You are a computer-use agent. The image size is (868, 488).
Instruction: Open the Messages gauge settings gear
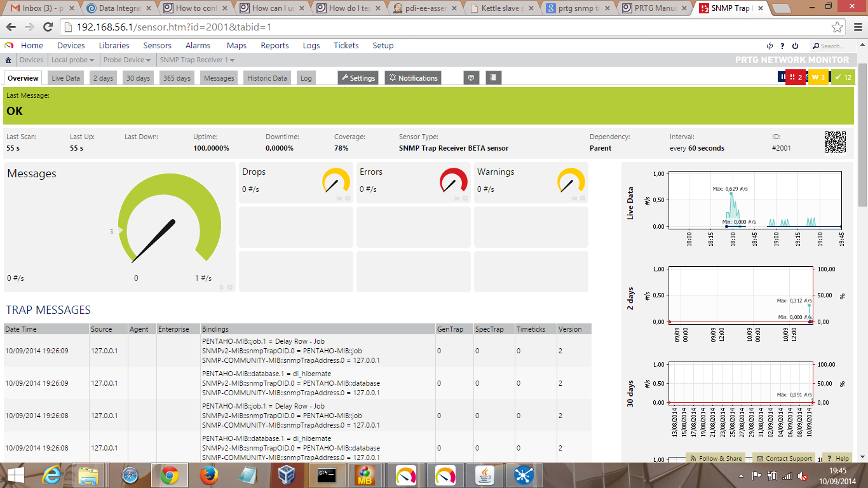(x=230, y=287)
